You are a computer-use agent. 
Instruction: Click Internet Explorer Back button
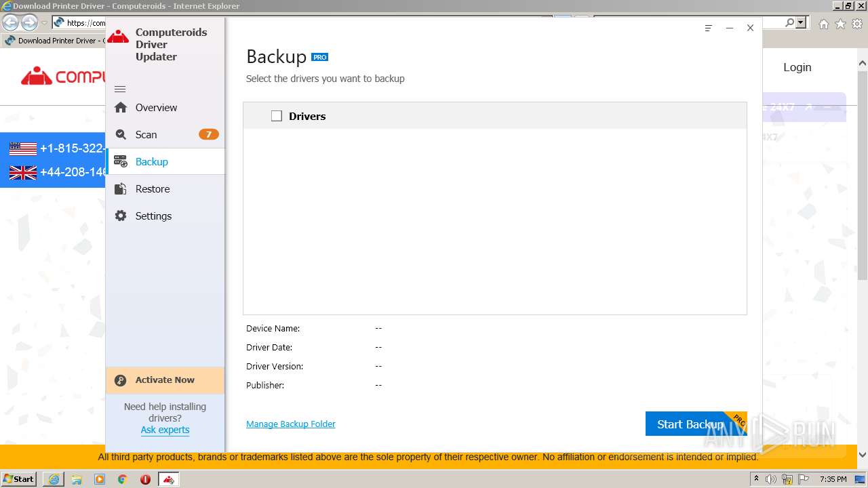coord(10,22)
